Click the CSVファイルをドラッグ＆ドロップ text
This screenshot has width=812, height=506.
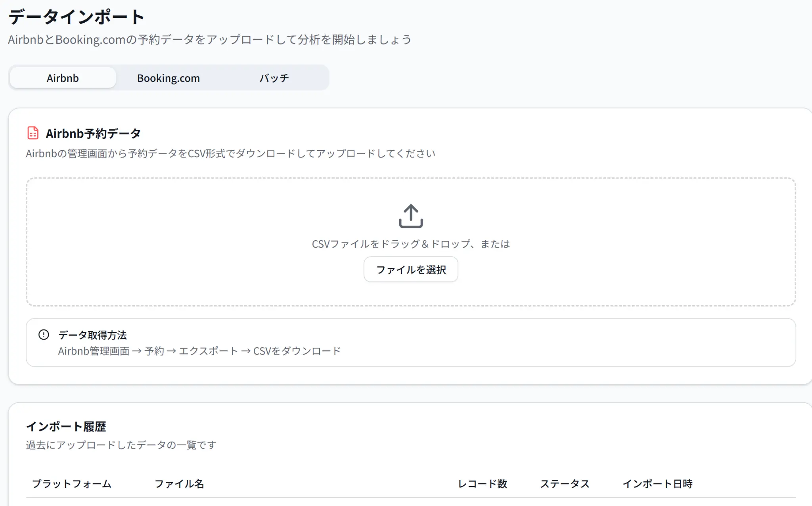pyautogui.click(x=411, y=244)
